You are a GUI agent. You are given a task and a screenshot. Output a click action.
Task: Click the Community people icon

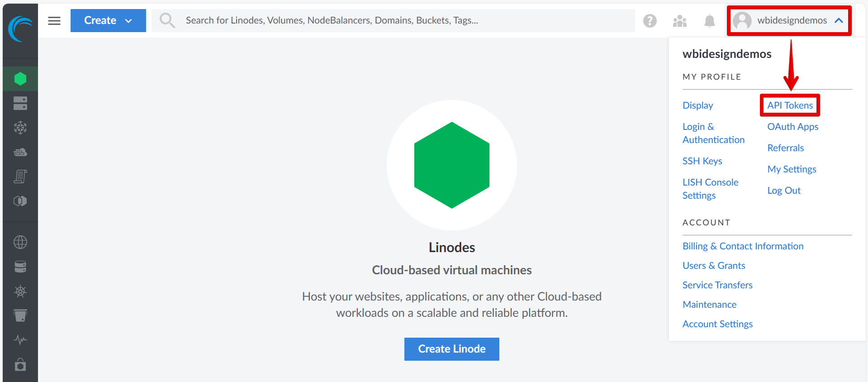[x=679, y=21]
